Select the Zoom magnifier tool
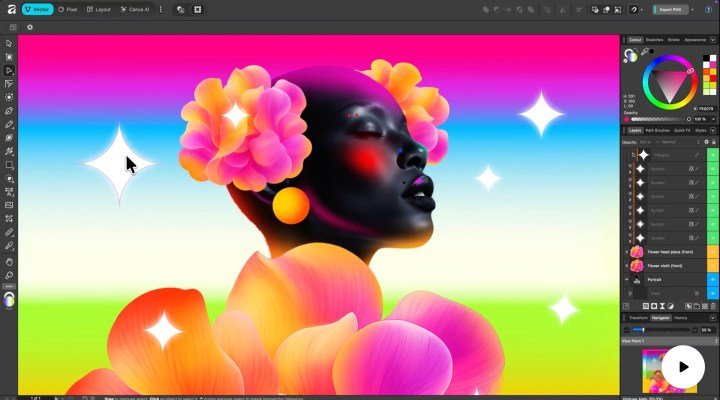The image size is (720, 400). (x=9, y=276)
